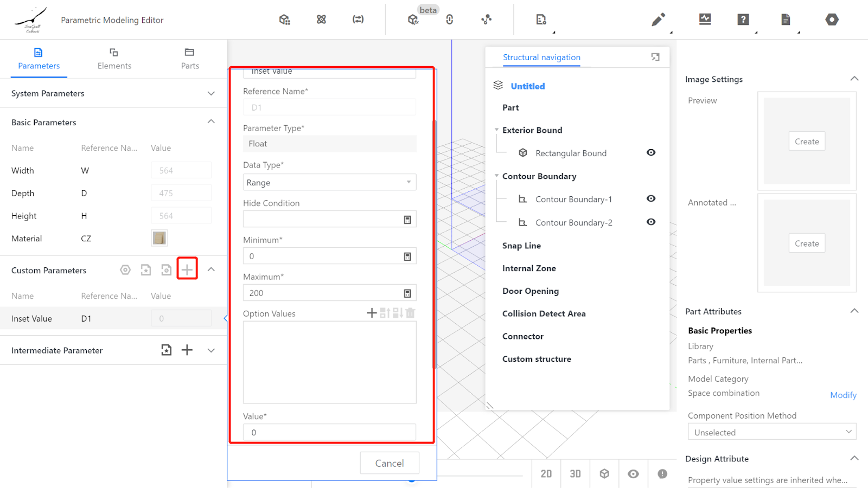Viewport: 868px width, 488px height.
Task: Open the help question mark menu
Action: click(x=743, y=20)
